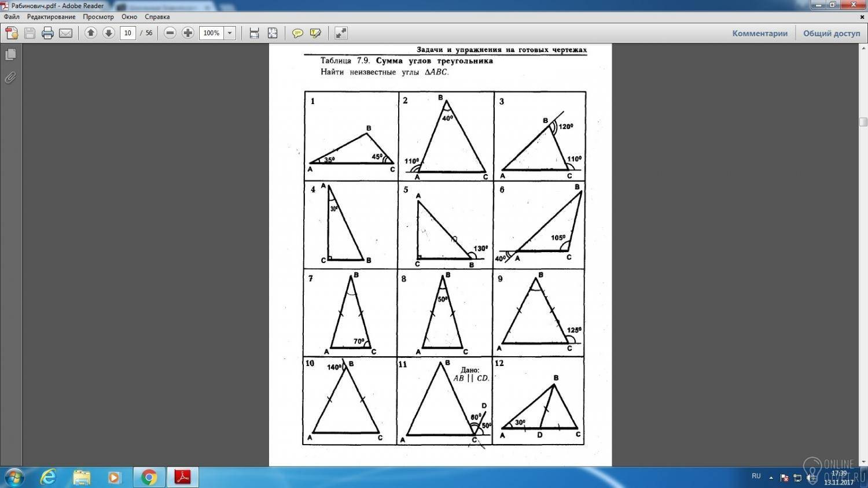Click the page number input field

[128, 33]
